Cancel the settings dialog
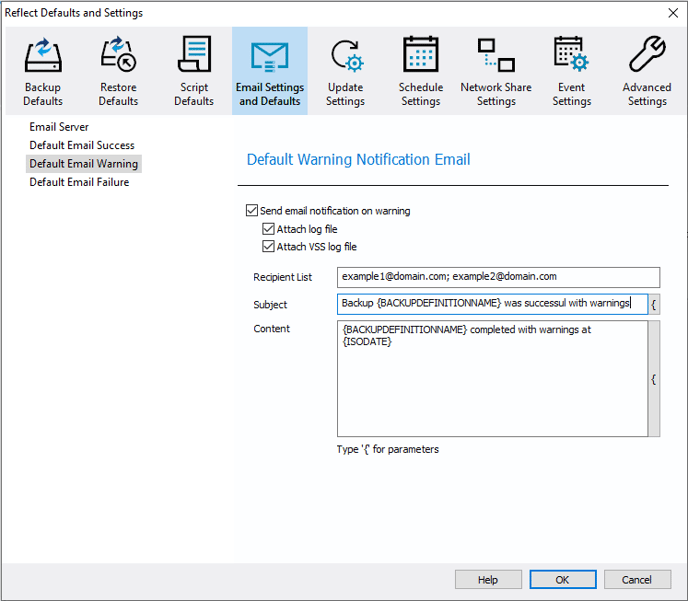Image resolution: width=688 pixels, height=601 pixels. [637, 580]
